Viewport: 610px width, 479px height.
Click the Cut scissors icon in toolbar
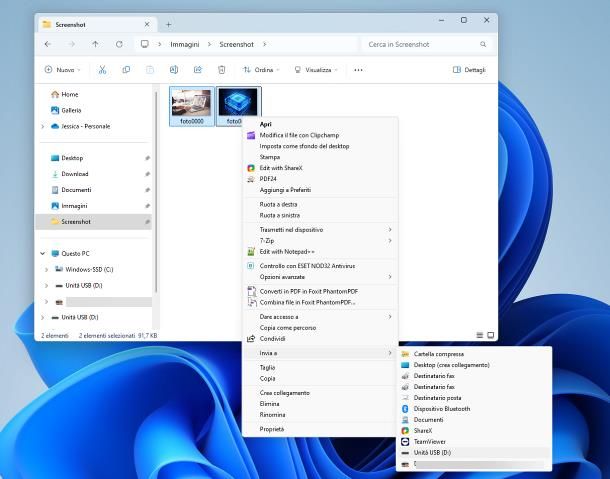point(102,70)
